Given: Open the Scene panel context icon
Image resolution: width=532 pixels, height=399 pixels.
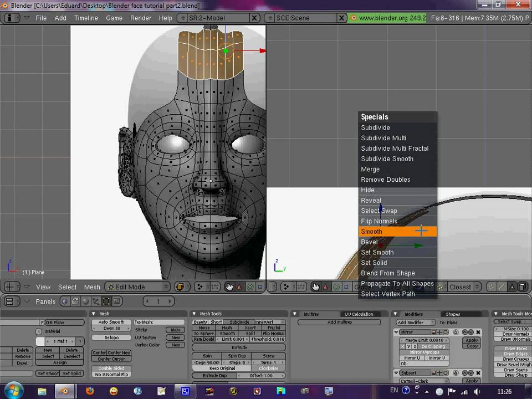Looking at the screenshot, I should tap(117, 301).
